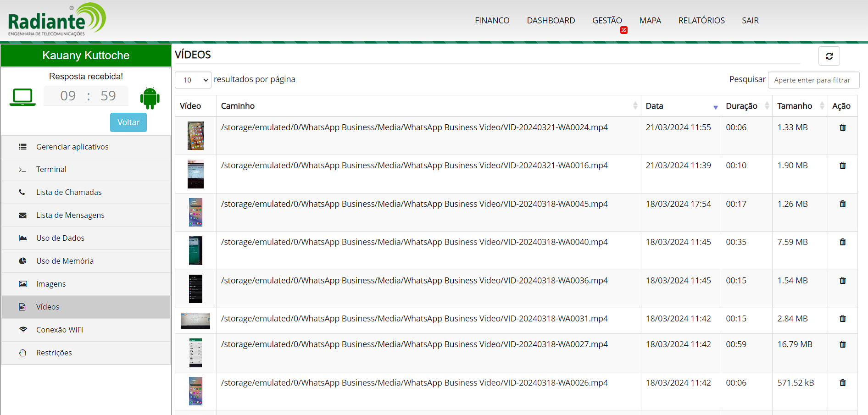The width and height of the screenshot is (868, 415).
Task: Open the results per page dropdown
Action: coord(193,80)
